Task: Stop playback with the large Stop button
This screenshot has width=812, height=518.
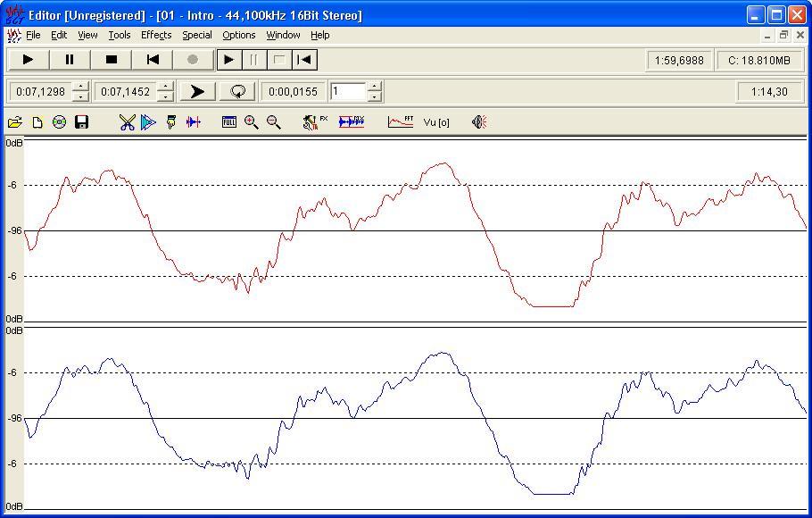Action: click(111, 60)
